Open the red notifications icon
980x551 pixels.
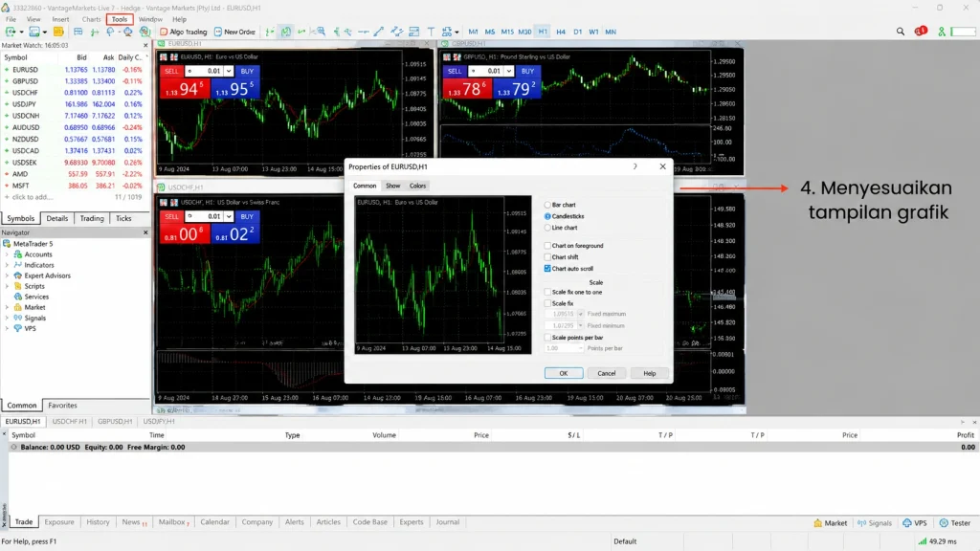point(921,32)
